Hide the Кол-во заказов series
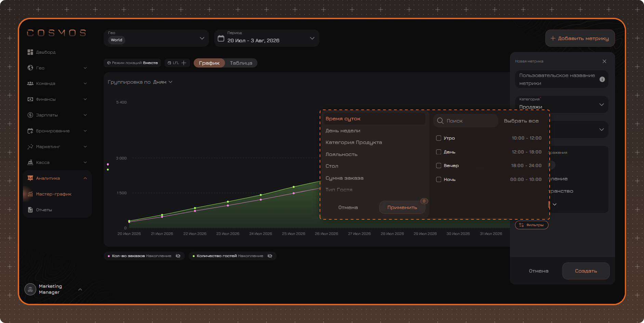This screenshot has width=644, height=323. (178, 256)
